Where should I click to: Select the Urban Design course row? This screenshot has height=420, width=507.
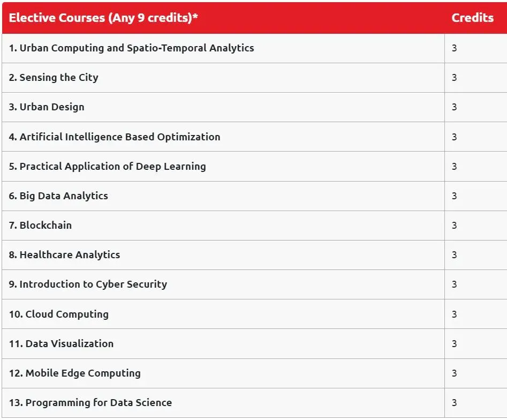[47, 107]
